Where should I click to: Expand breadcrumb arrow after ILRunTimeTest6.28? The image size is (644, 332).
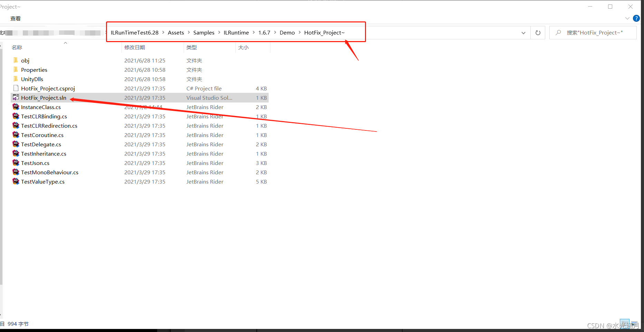click(x=163, y=32)
